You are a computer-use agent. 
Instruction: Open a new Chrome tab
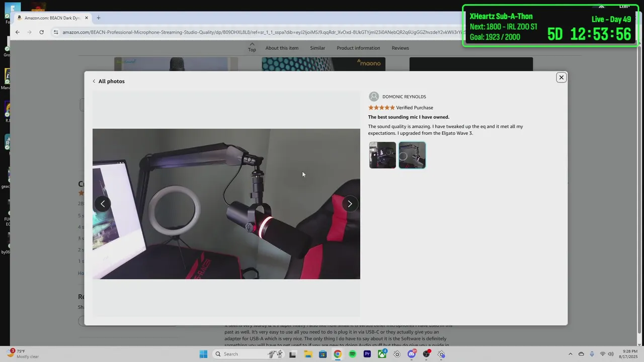98,18
